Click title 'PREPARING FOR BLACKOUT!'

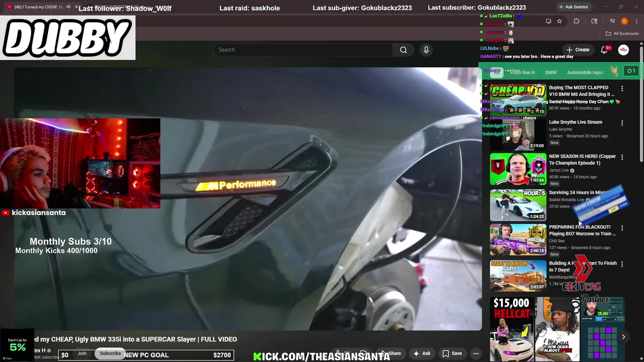point(580,227)
